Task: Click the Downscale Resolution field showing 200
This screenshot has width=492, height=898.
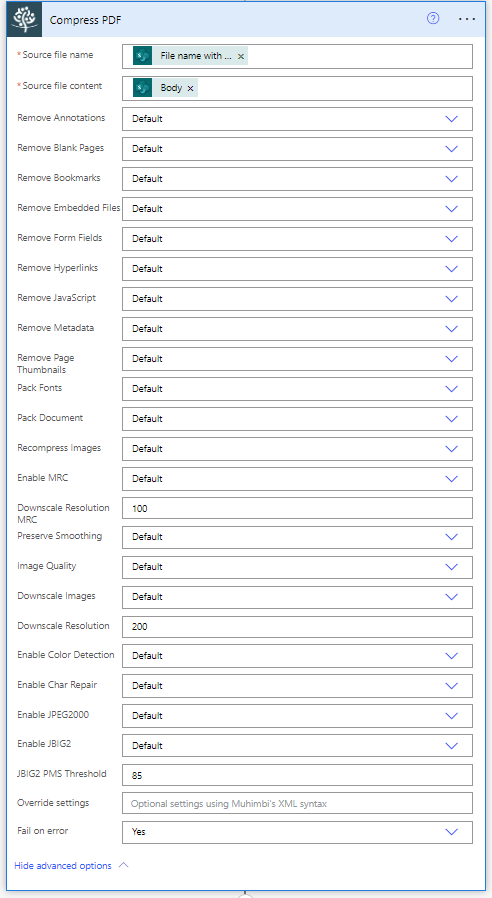Action: 297,627
